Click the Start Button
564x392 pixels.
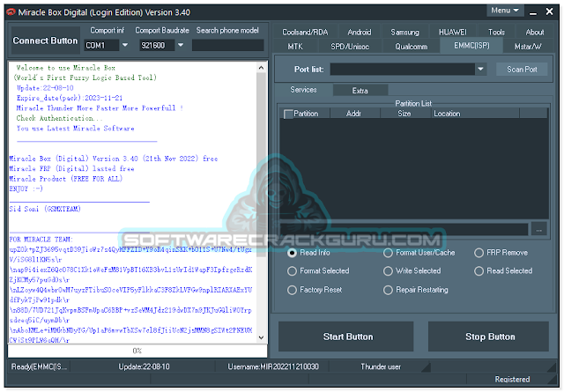pyautogui.click(x=345, y=337)
